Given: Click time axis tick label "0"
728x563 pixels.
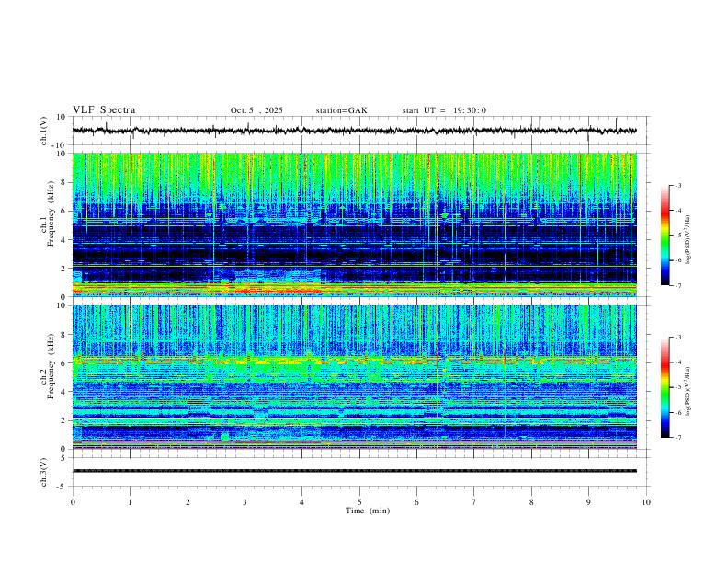Looking at the screenshot, I should tap(73, 502).
